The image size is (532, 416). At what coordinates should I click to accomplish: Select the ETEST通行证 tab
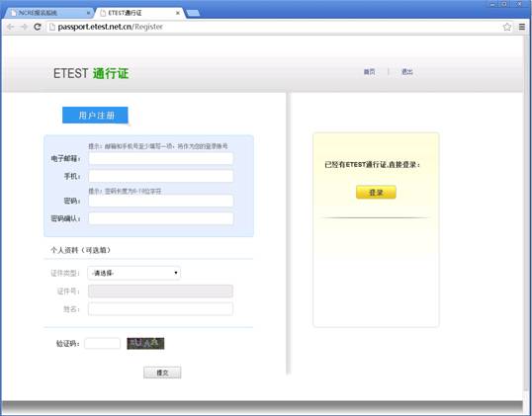139,13
